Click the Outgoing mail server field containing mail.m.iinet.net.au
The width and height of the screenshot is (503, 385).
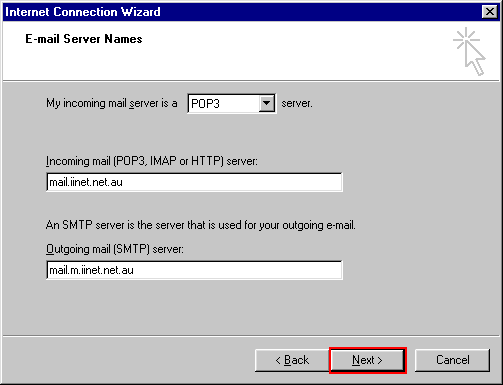pos(194,270)
